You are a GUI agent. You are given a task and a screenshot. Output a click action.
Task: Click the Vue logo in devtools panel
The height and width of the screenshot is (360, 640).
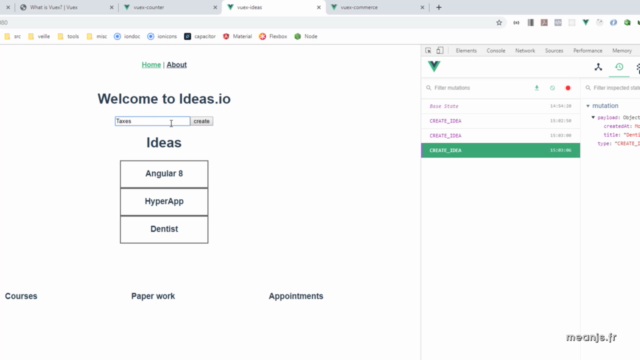tap(434, 67)
